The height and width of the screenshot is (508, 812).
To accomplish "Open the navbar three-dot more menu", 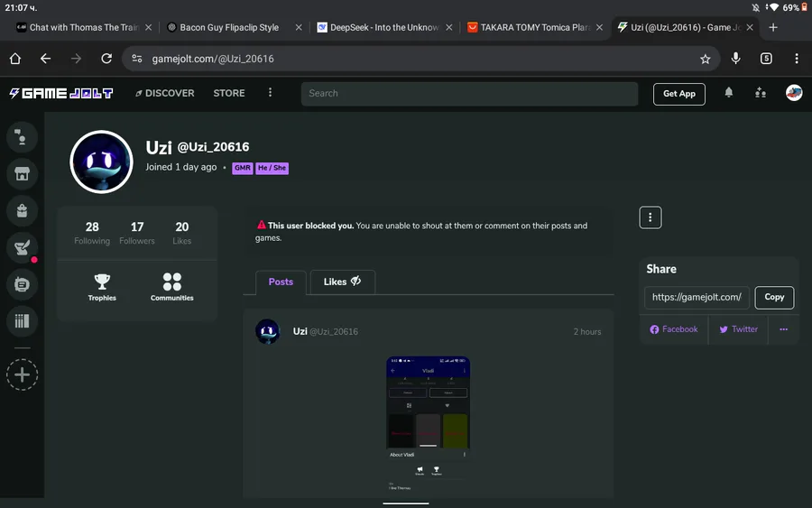I will click(270, 93).
